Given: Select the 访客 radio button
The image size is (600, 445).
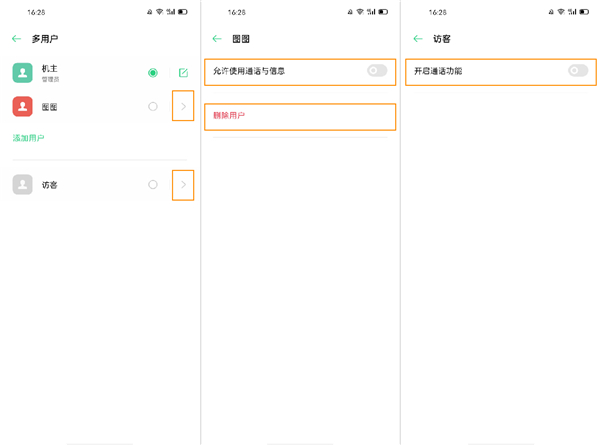Looking at the screenshot, I should point(153,185).
